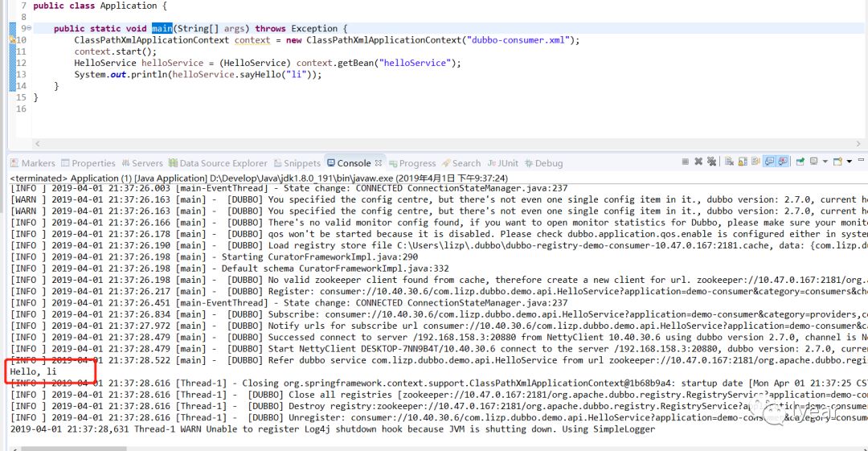Click the 'Closing org.springframework.context' log line
This screenshot has width=868, height=451.
tap(439, 383)
